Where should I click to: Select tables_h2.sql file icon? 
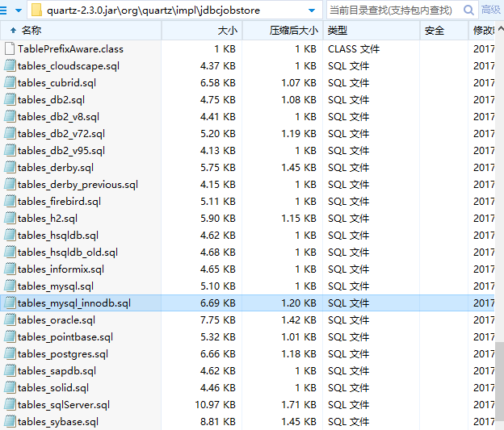[x=10, y=219]
